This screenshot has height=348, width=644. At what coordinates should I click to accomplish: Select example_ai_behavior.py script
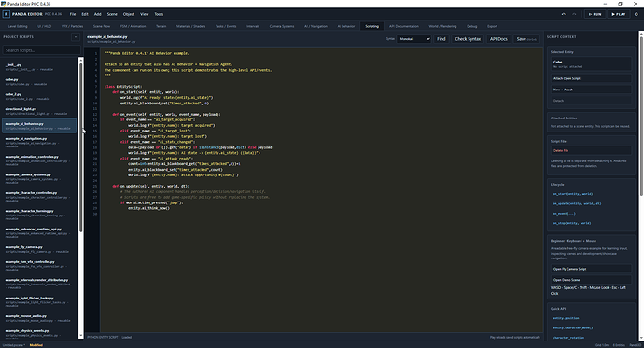coord(39,126)
